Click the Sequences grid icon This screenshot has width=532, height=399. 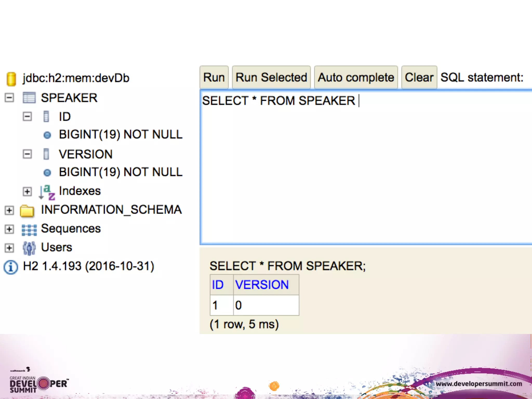(29, 230)
